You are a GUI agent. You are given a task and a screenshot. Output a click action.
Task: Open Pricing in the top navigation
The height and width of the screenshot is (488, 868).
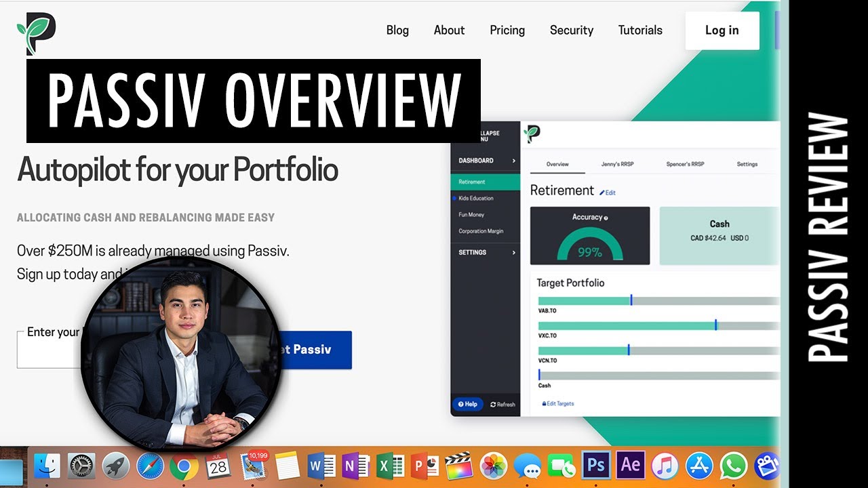coord(507,30)
